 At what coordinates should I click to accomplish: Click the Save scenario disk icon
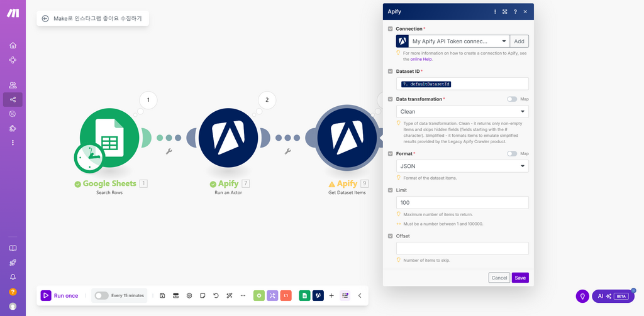162,295
